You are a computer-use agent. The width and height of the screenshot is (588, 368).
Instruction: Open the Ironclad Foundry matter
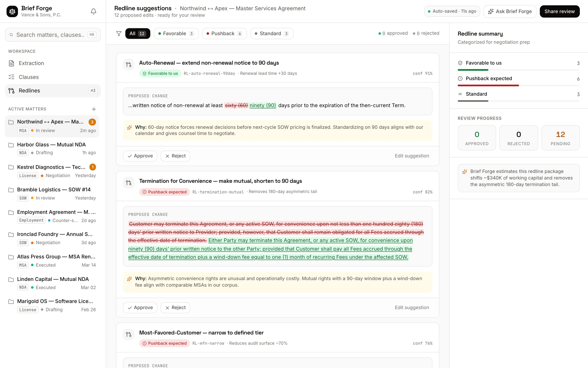click(52, 239)
